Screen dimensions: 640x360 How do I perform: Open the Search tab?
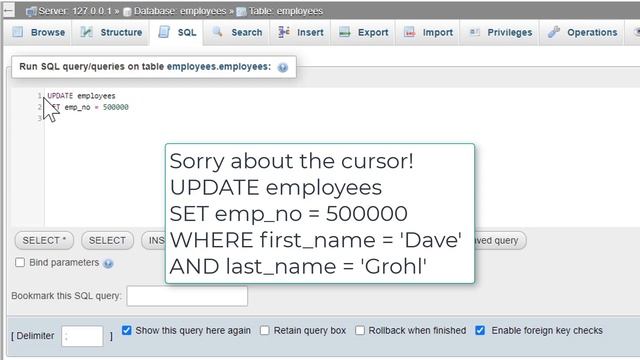pos(238,32)
